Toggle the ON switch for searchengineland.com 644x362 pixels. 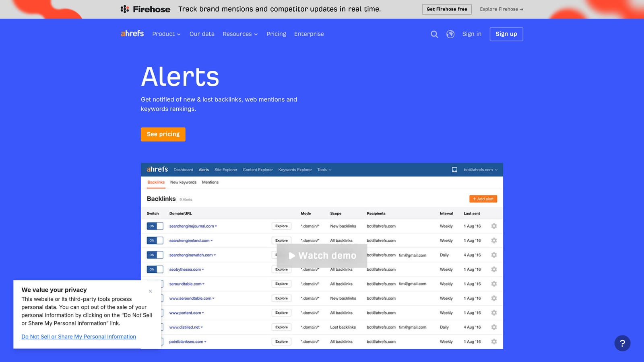[x=155, y=241]
